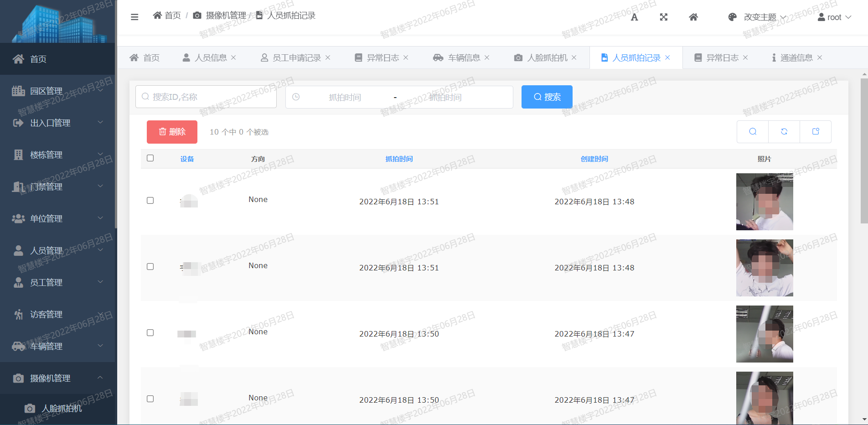Focus the 搜索ID,名称 search input
This screenshot has height=425, width=868.
point(210,97)
